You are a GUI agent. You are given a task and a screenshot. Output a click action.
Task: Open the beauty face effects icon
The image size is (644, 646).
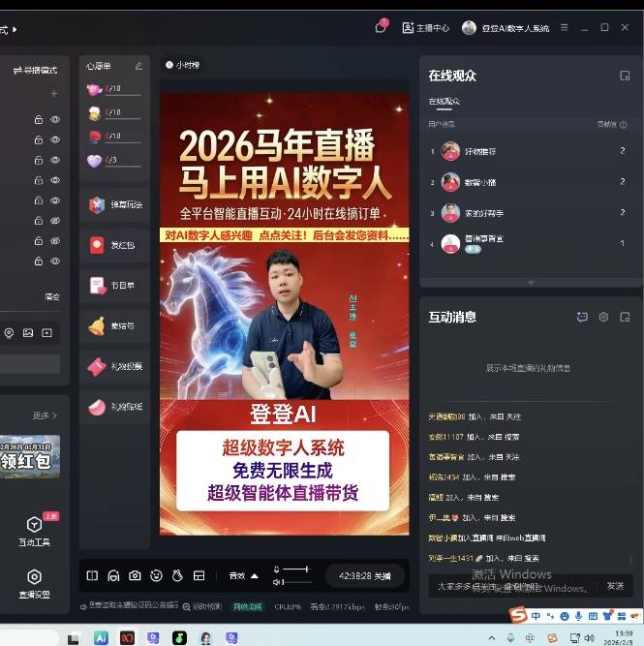(x=156, y=575)
